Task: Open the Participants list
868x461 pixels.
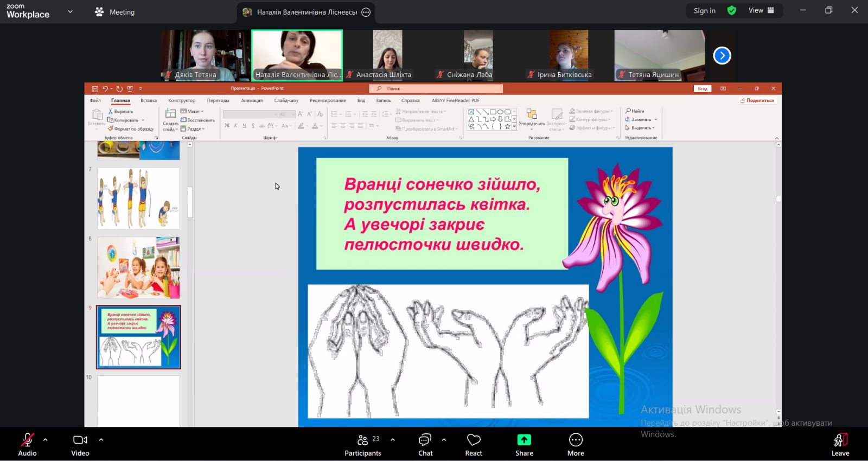Action: click(362, 444)
